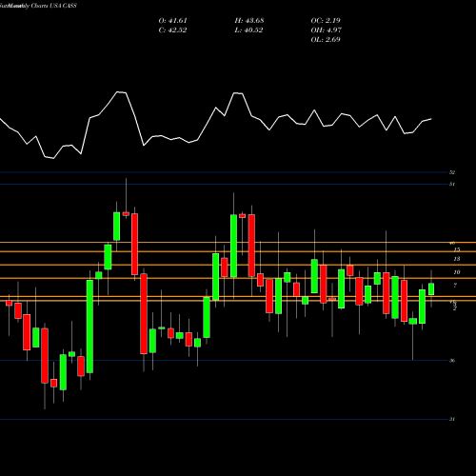This screenshot has height=476, width=476.
Task: Select the open value 'O: 41.61'
Action: click(173, 21)
